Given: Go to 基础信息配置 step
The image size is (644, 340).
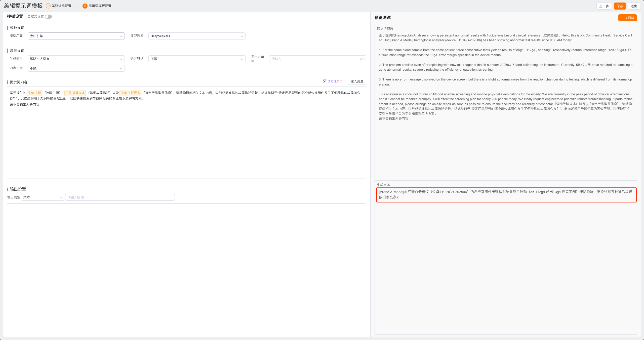Looking at the screenshot, I should point(61,6).
